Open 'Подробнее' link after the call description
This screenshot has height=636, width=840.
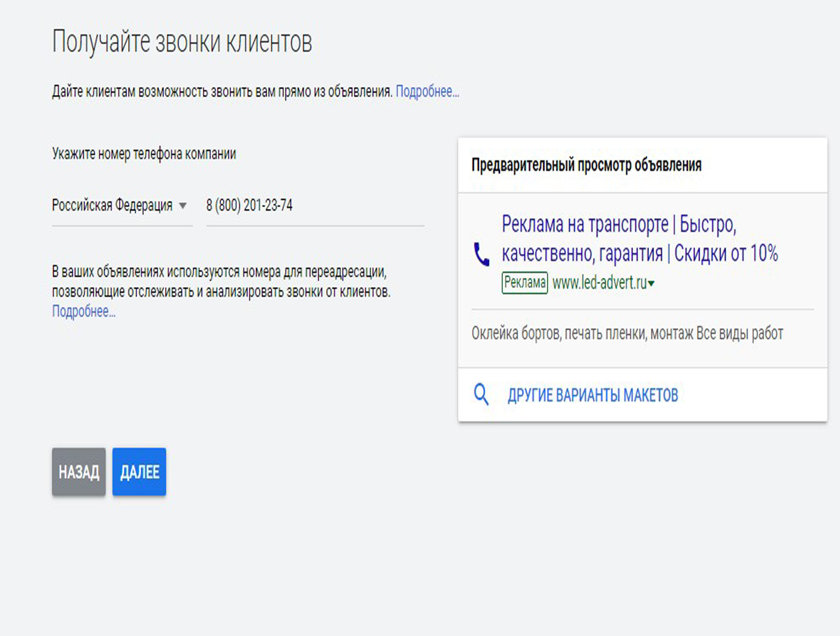coord(427,92)
